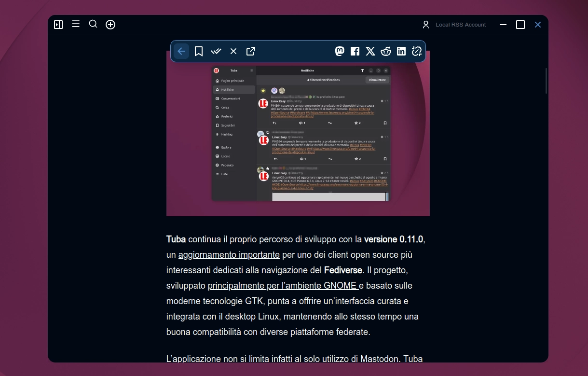Image resolution: width=588 pixels, height=376 pixels.
Task: Follow the 'principalmente per l'ambiente GNOME' link
Action: (283, 285)
